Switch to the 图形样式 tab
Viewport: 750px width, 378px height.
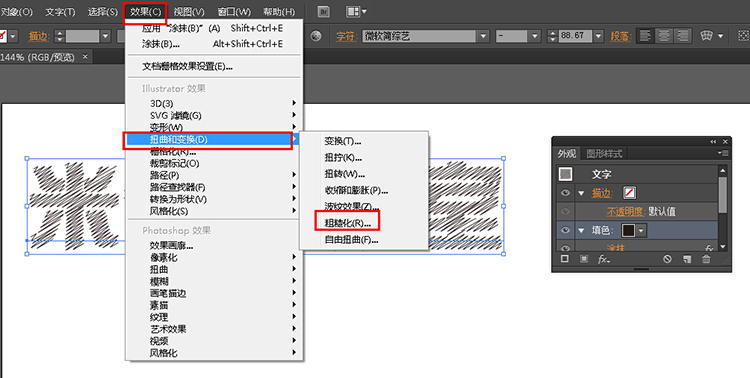click(605, 154)
